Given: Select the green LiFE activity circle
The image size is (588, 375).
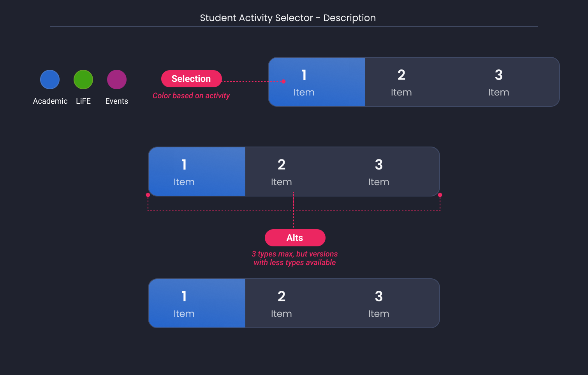Looking at the screenshot, I should [83, 79].
